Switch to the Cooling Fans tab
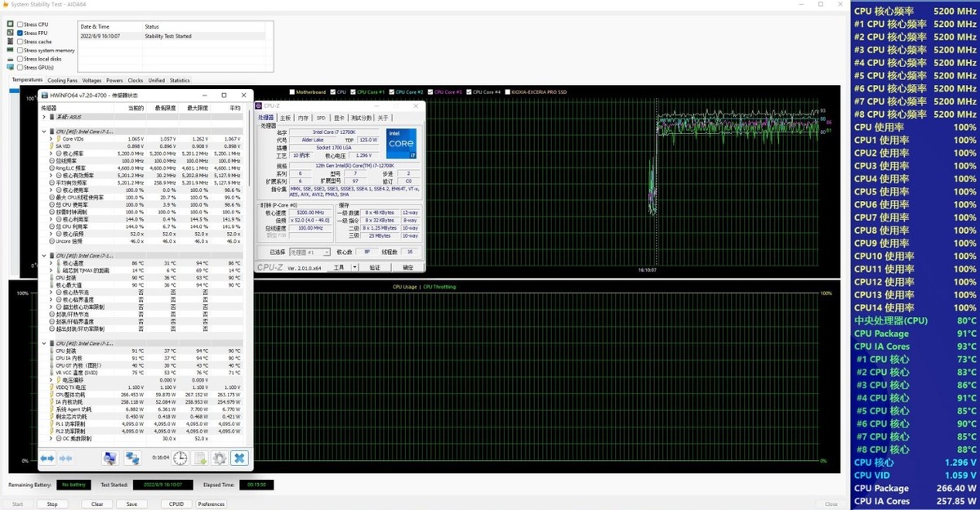The height and width of the screenshot is (510, 980). coord(62,80)
